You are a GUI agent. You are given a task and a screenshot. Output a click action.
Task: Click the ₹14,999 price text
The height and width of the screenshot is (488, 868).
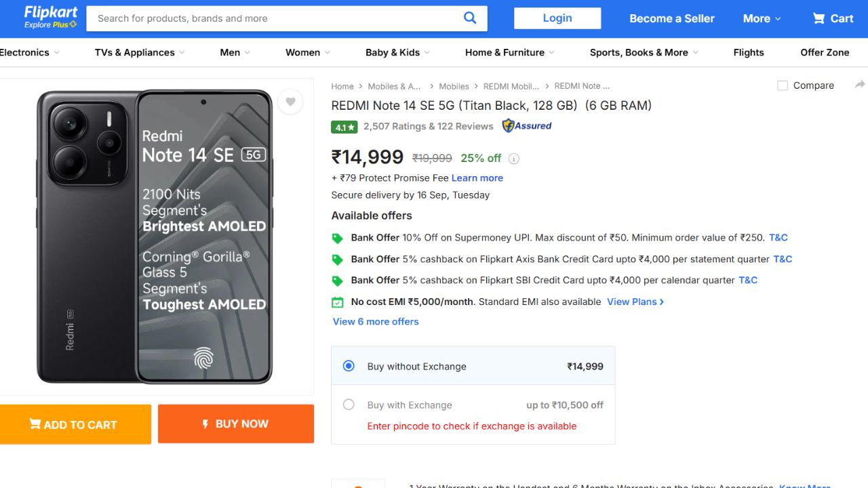368,157
